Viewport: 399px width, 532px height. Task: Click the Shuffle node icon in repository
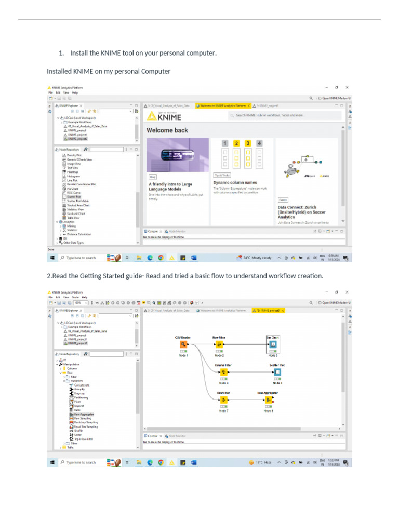(x=71, y=431)
